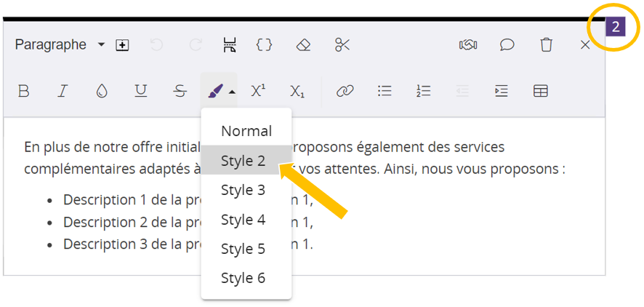644x307 pixels.
Task: Insert a variable with curly braces icon
Action: pyautogui.click(x=265, y=45)
